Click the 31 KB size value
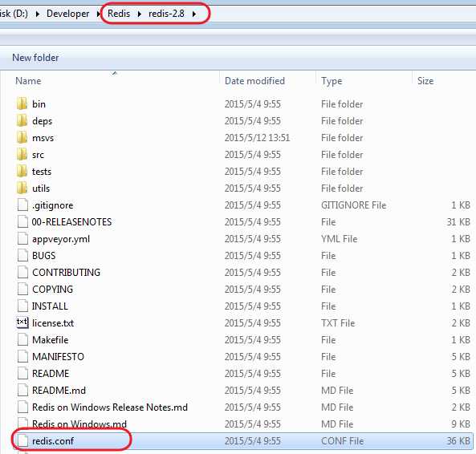476x454 pixels. [x=458, y=222]
